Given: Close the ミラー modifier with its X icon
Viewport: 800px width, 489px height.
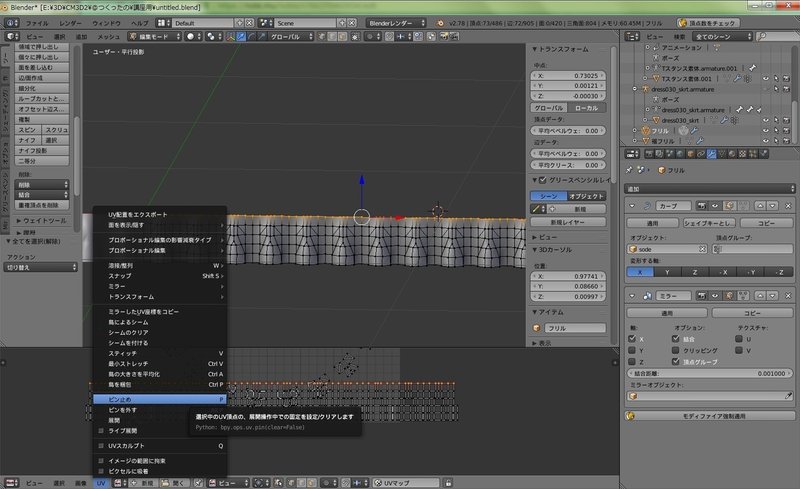Looking at the screenshot, I should (787, 296).
